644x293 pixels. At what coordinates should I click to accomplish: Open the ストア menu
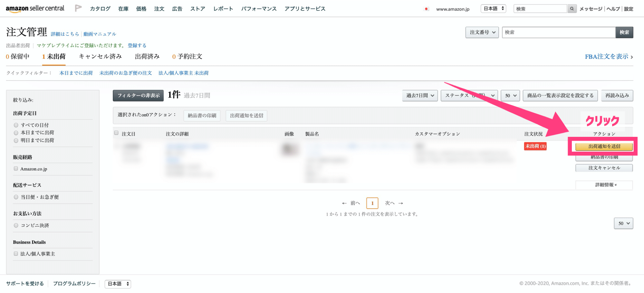coord(198,9)
